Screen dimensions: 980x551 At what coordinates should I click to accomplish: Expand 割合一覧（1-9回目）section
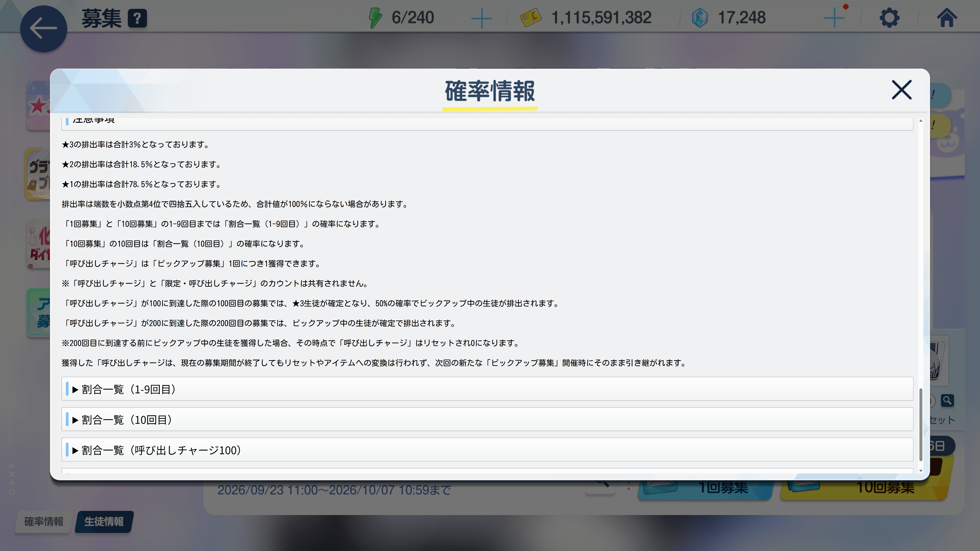click(x=487, y=389)
